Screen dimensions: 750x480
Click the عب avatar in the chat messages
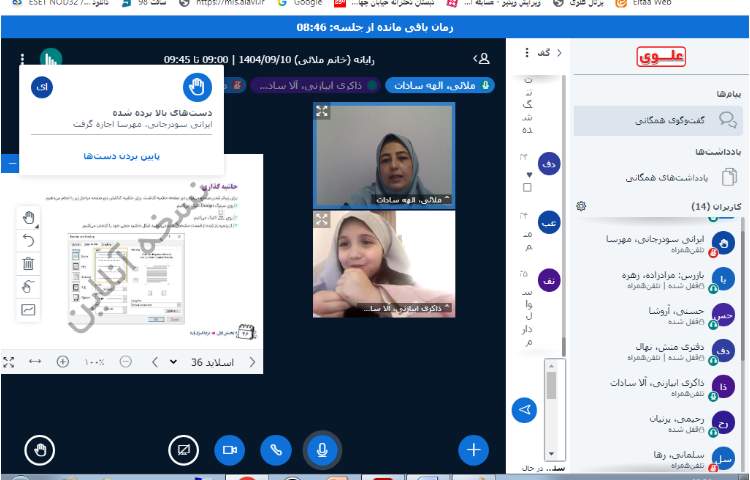pos(549,223)
